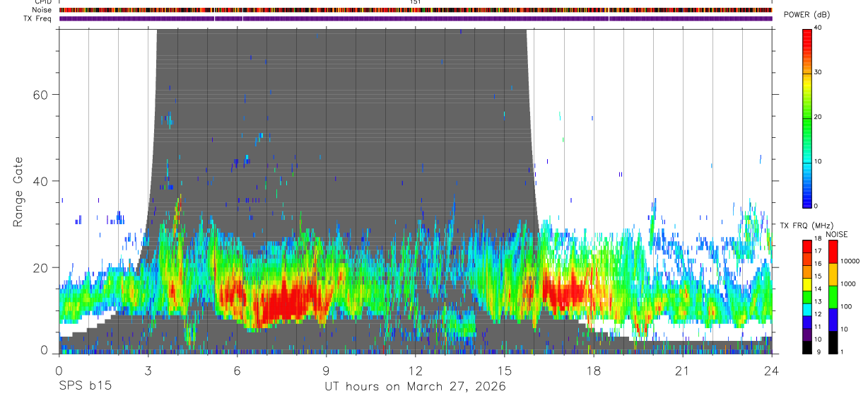The height and width of the screenshot is (401, 868).
Task: Select the 10000 red block in NOISE legend
Action: pyautogui.click(x=833, y=252)
